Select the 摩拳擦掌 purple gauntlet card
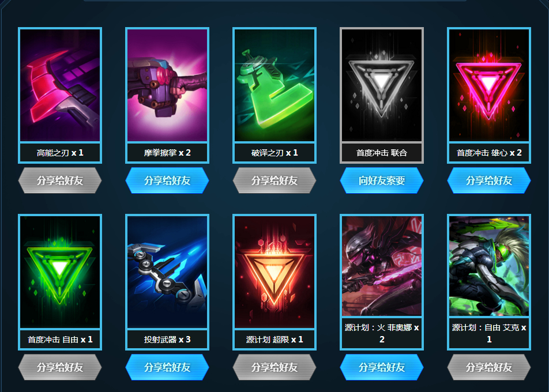 [167, 85]
